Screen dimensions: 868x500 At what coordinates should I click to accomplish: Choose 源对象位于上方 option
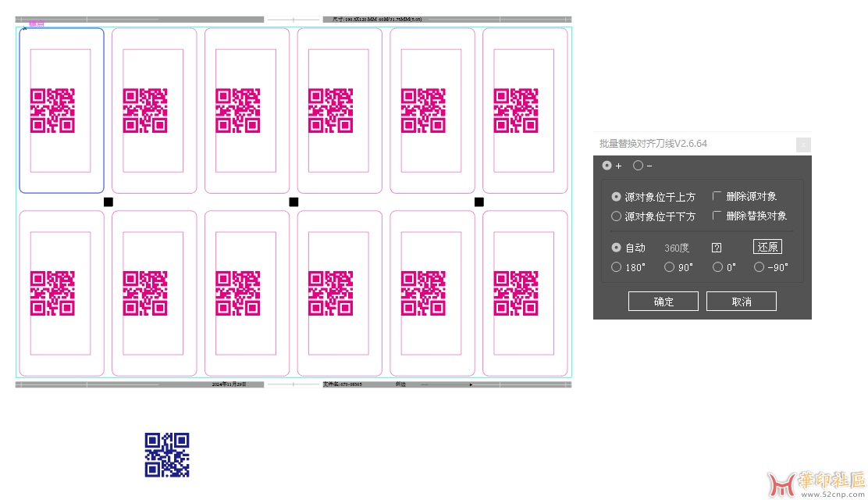[x=617, y=197]
